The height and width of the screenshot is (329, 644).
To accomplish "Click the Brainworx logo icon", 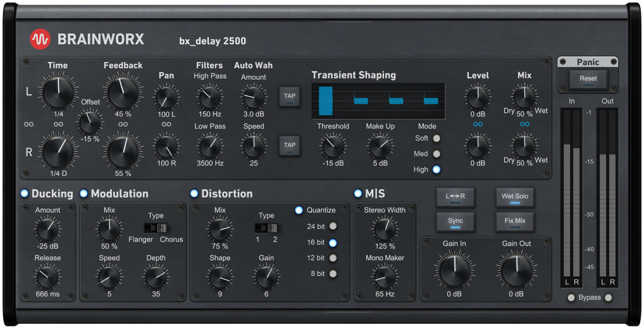I will [x=40, y=39].
